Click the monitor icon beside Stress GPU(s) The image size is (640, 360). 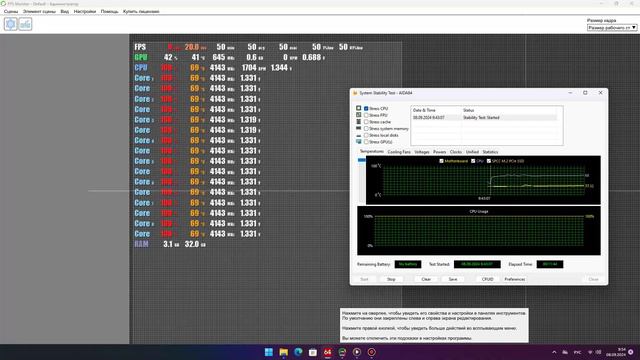point(358,142)
